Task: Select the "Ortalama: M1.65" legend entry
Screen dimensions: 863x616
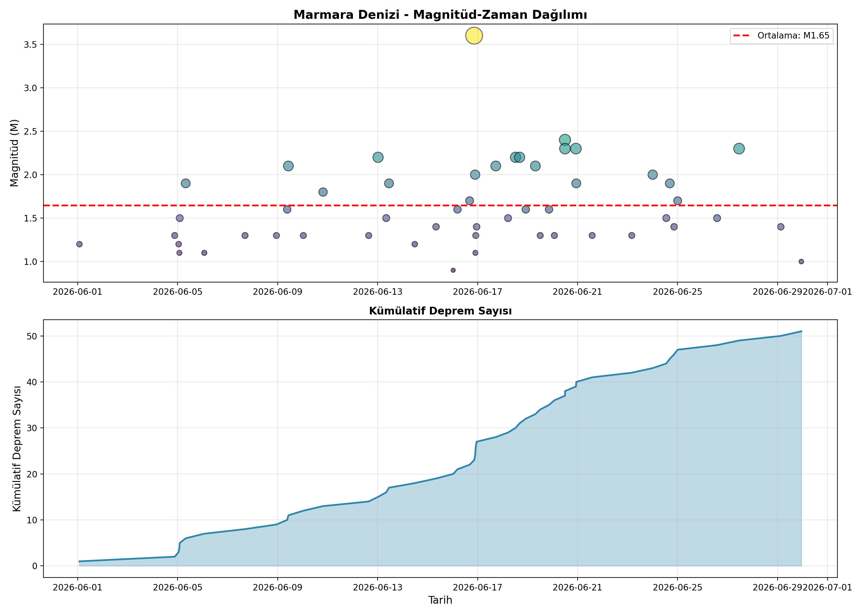Action: coord(781,36)
